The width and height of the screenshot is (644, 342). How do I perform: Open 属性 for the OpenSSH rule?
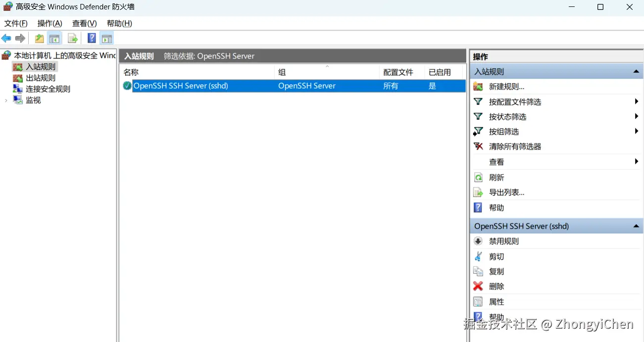pyautogui.click(x=496, y=301)
